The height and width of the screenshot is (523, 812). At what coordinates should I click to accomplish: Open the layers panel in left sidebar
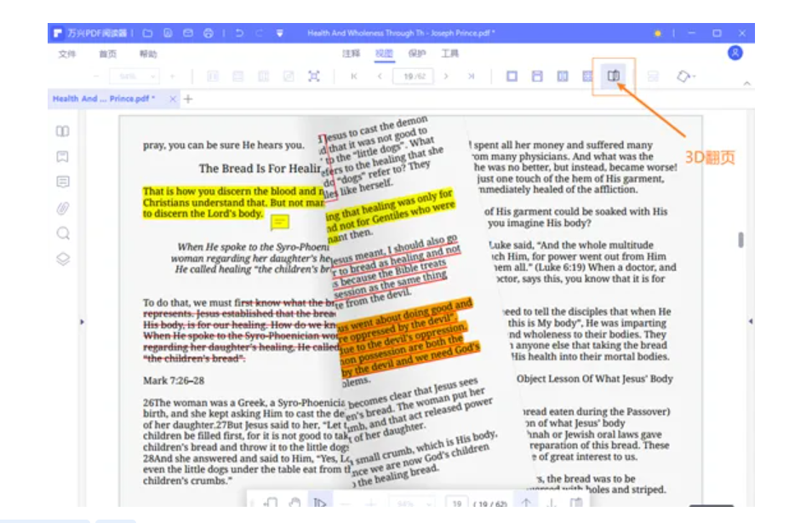point(62,259)
